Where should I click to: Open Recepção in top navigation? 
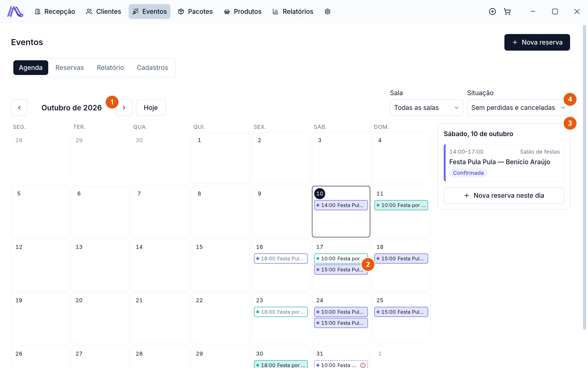[x=55, y=11]
